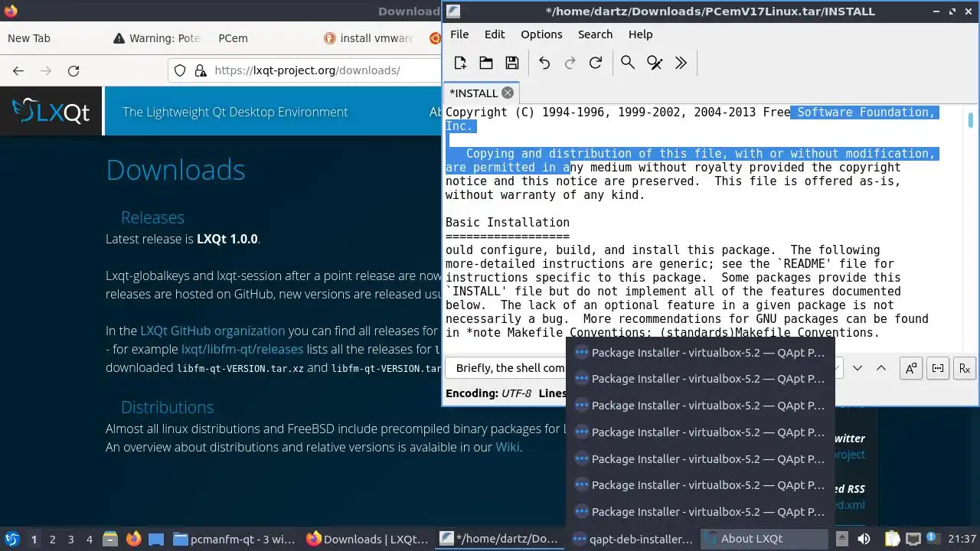Open the Options menu in FeatherPad
The image size is (980, 551).
(x=541, y=34)
